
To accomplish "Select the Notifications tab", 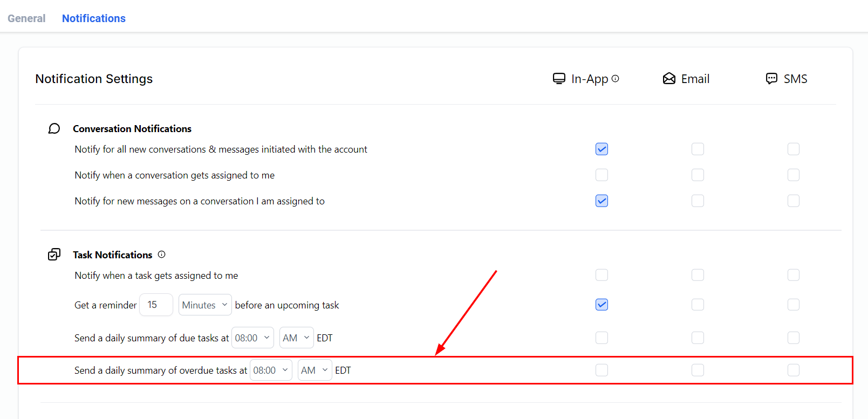I will pyautogui.click(x=93, y=18).
